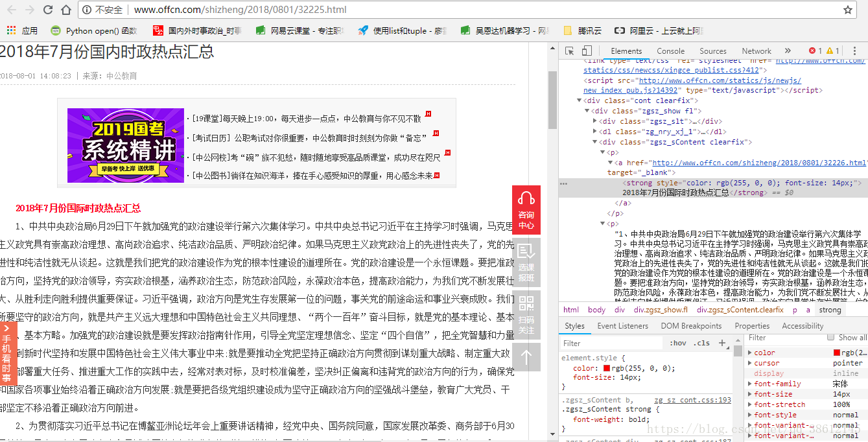Enable the Show all checkbox in Computed pane

830,337
